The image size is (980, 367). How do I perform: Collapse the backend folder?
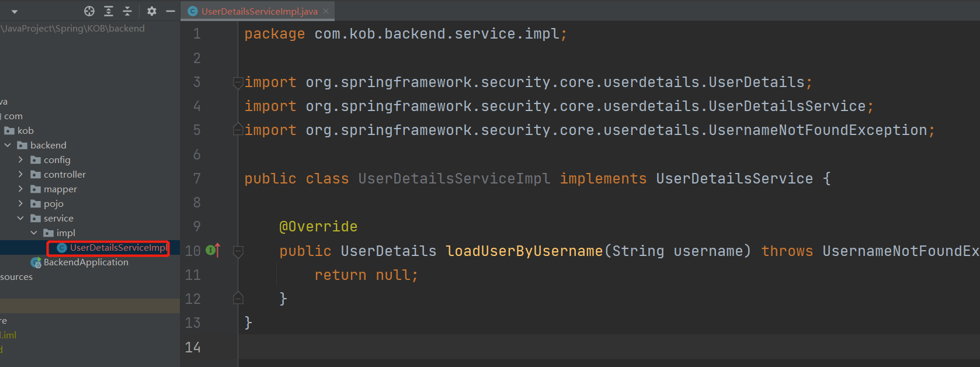click(8, 145)
